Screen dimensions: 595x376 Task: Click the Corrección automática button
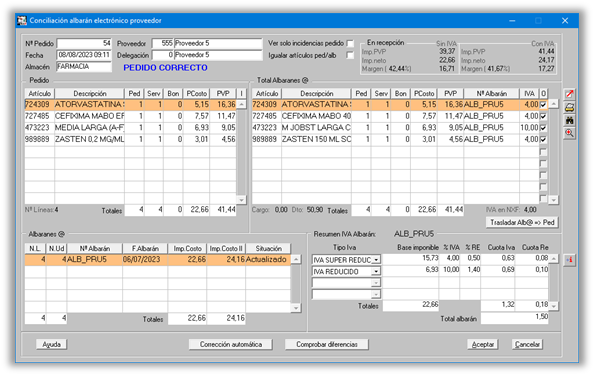(231, 345)
